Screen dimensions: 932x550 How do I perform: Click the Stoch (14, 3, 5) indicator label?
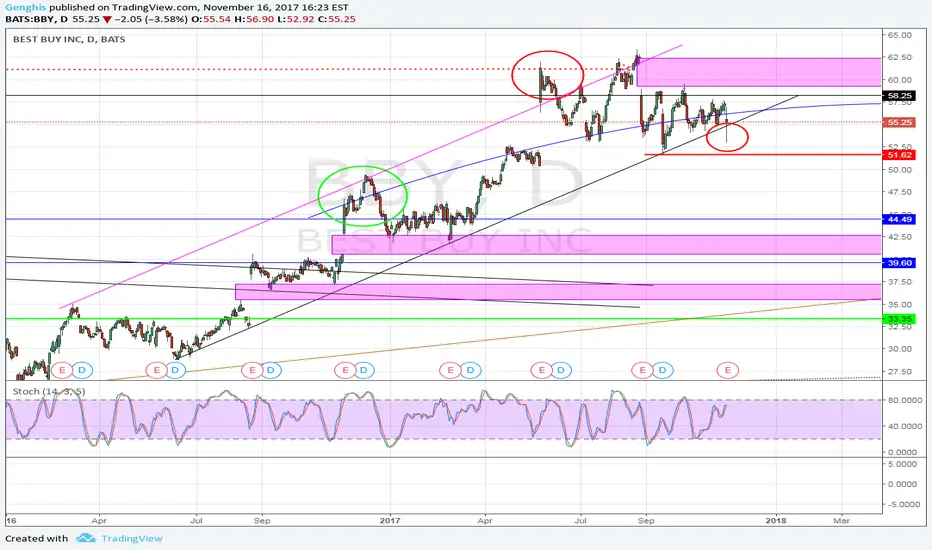point(49,391)
